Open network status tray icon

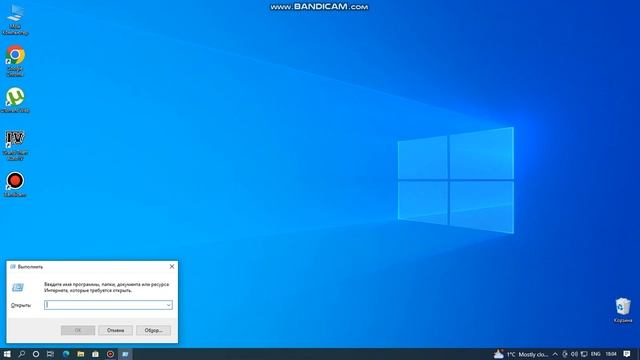pyautogui.click(x=584, y=354)
